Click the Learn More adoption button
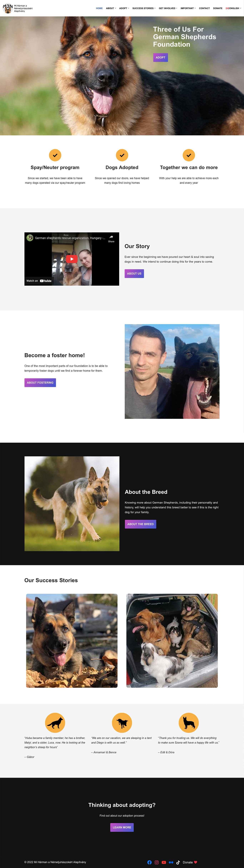 (122, 827)
